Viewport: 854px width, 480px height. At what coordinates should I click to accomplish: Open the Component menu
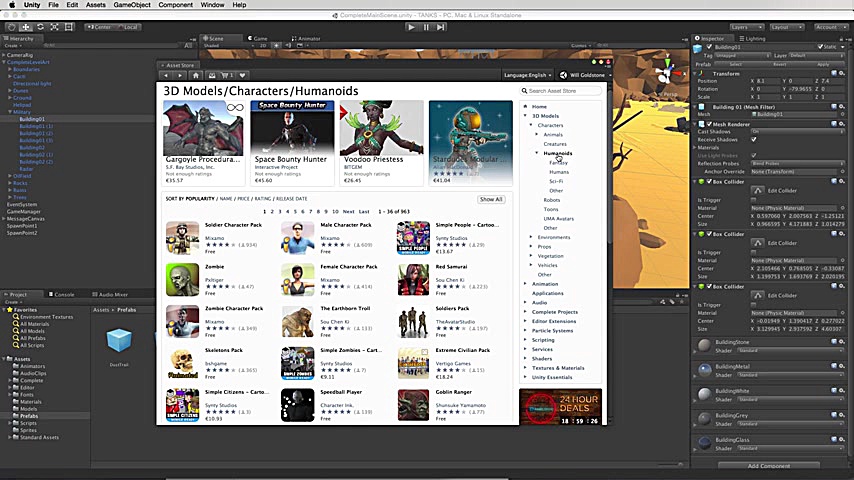(175, 5)
